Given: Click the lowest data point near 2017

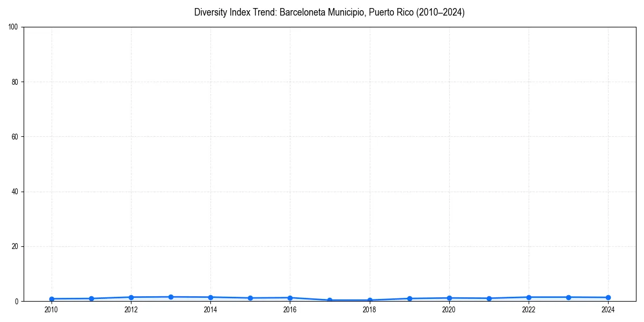Looking at the screenshot, I should point(330,299).
